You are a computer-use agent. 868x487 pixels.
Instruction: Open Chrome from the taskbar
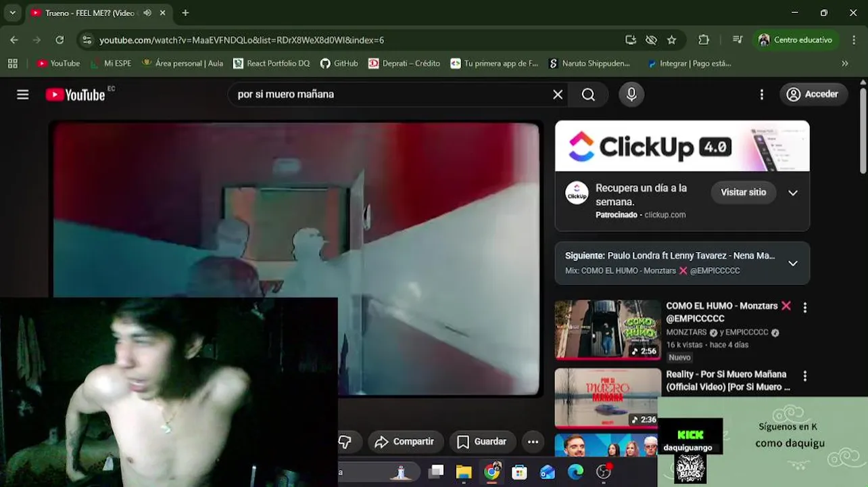point(491,471)
